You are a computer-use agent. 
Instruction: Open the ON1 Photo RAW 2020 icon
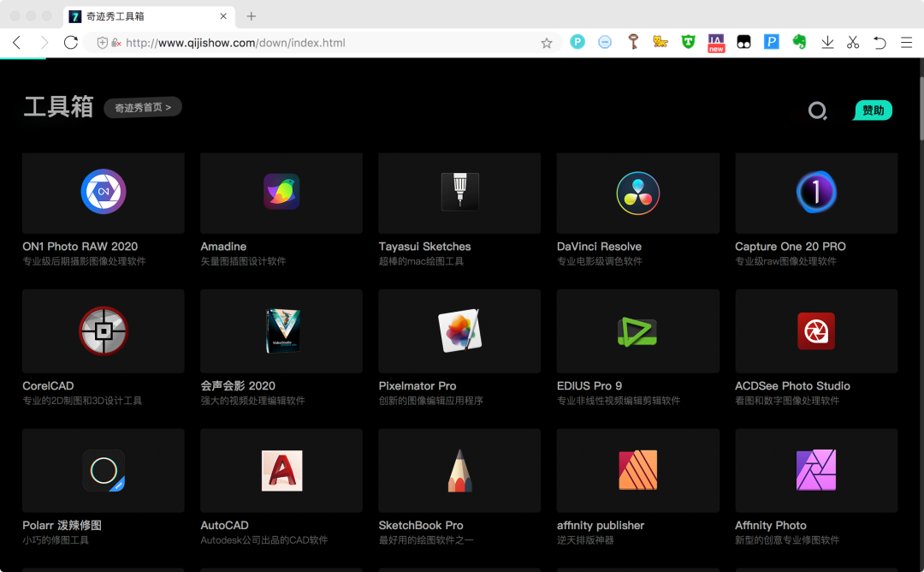coord(104,192)
